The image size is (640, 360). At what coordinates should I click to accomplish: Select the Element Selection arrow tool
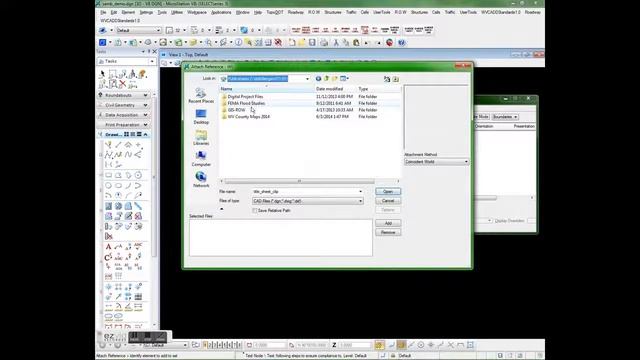coord(102,74)
